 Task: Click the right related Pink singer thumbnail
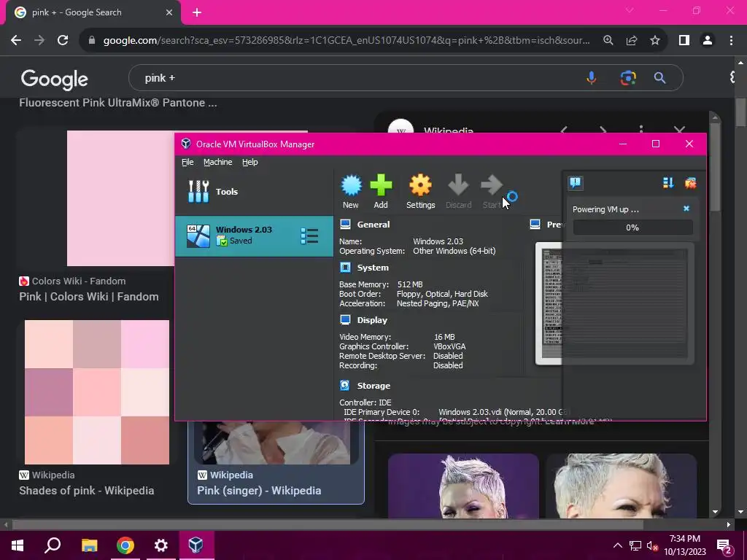click(x=622, y=486)
